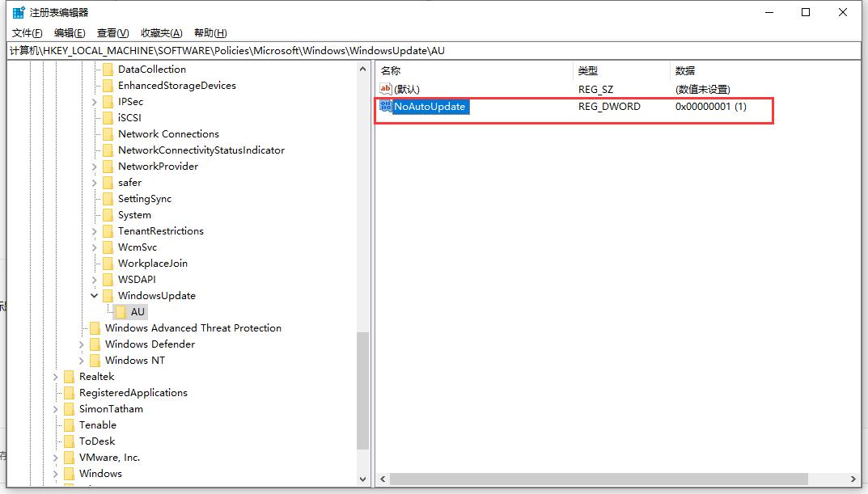Select the ToDesk tree entry
This screenshot has height=494, width=868.
click(97, 441)
